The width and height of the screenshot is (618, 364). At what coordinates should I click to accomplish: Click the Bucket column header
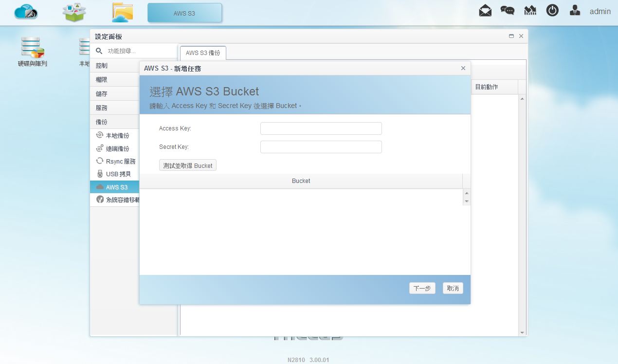click(301, 181)
